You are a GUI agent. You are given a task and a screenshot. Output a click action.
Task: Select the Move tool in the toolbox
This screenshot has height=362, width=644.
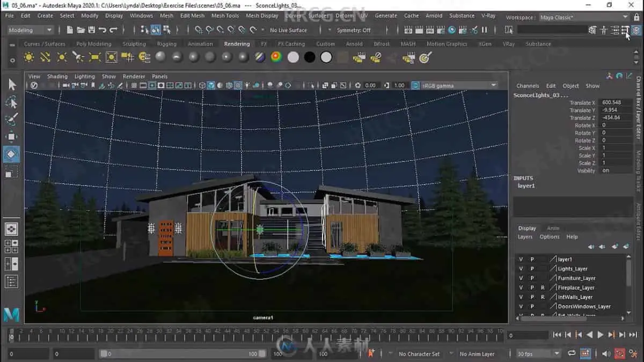tap(11, 136)
